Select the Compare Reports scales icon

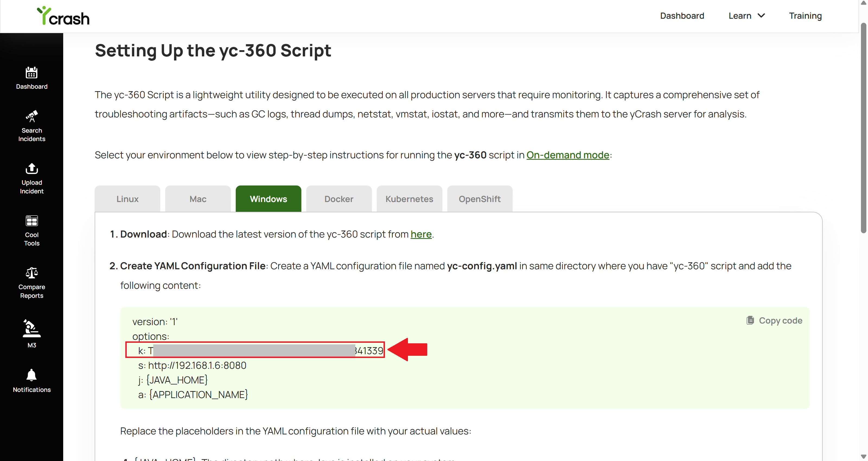pyautogui.click(x=32, y=273)
